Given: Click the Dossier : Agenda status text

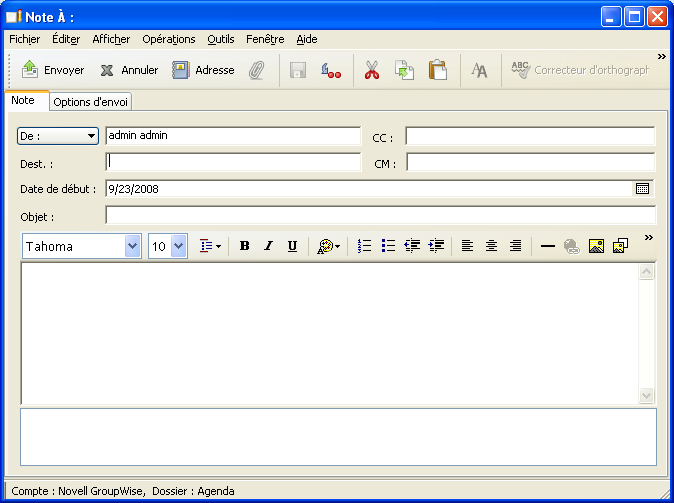Looking at the screenshot, I should 193,491.
